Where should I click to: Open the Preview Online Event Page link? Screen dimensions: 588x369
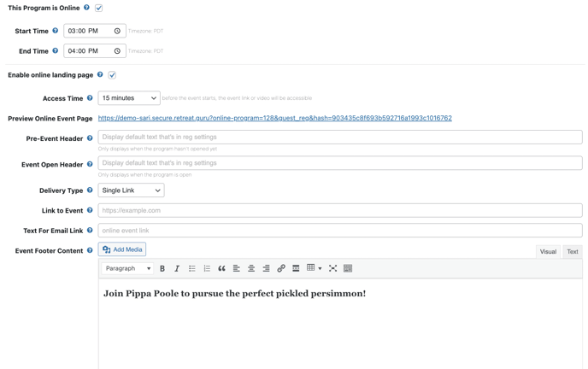275,118
